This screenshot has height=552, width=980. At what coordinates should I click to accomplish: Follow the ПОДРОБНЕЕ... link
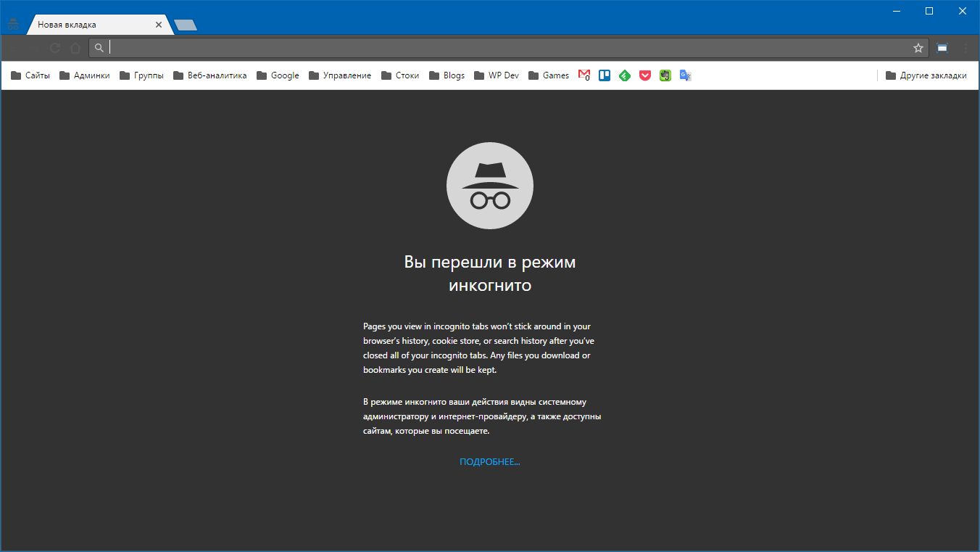tap(490, 462)
